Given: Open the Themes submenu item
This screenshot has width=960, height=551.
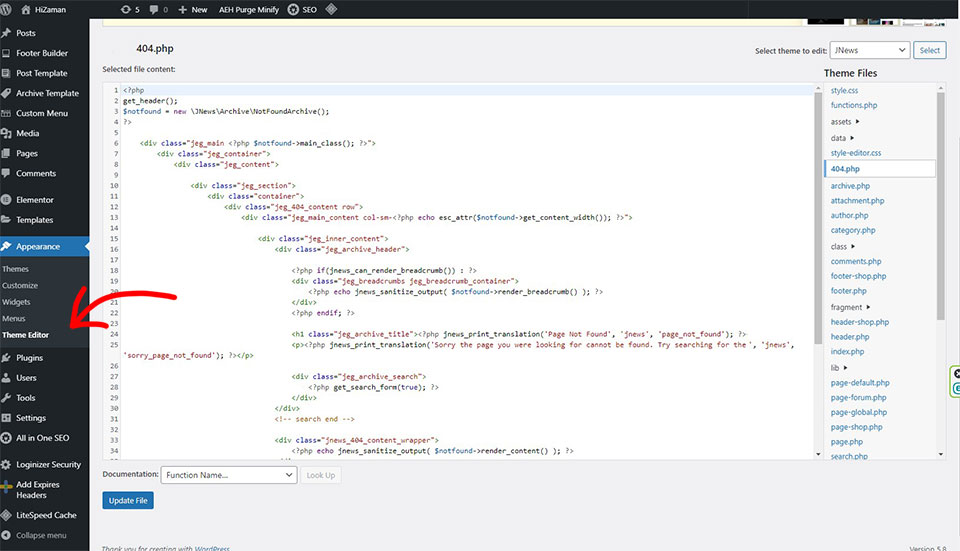Looking at the screenshot, I should pos(15,269).
